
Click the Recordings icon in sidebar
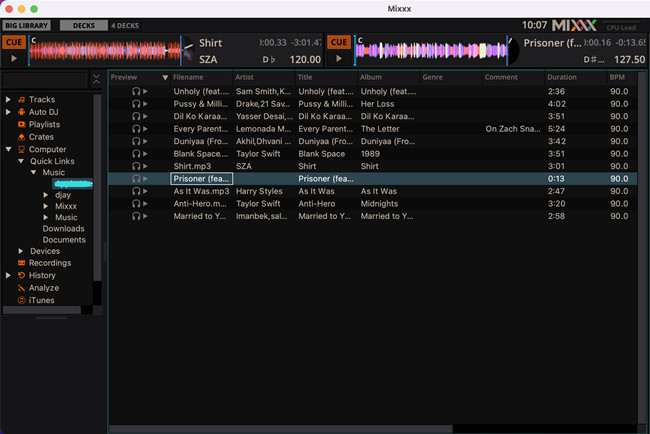click(x=22, y=263)
